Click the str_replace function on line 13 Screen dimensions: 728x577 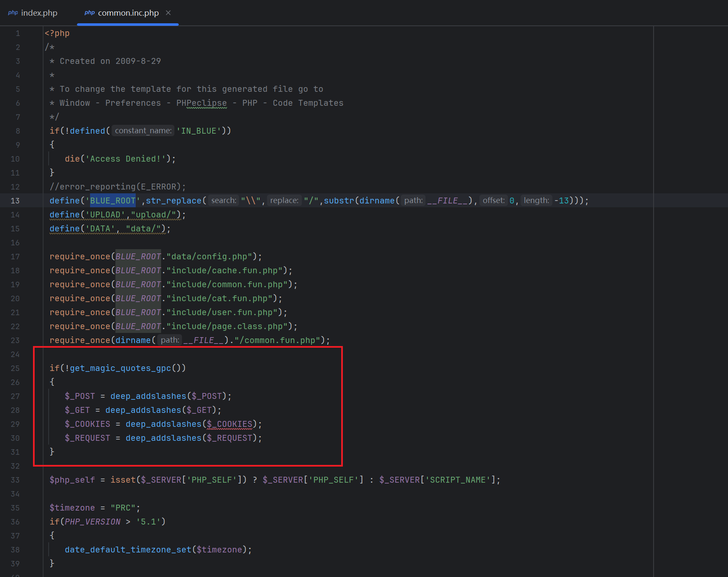pos(174,201)
